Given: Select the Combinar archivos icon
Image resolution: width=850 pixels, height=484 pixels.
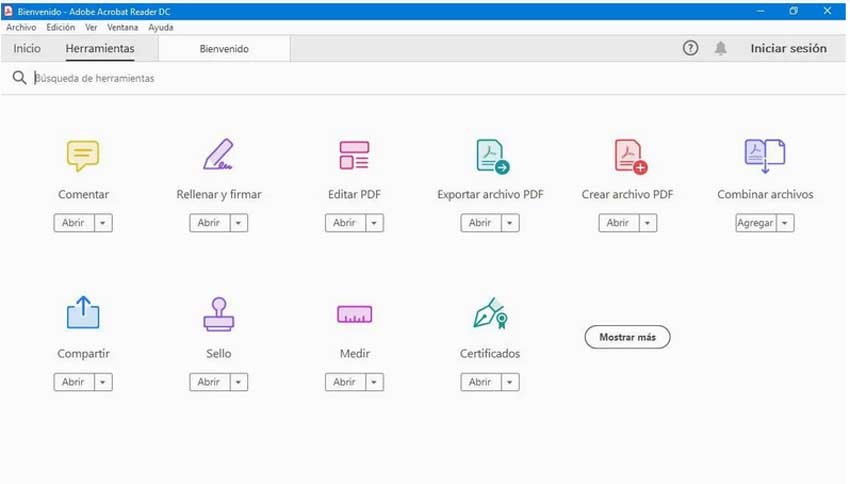Looking at the screenshot, I should coord(765,156).
